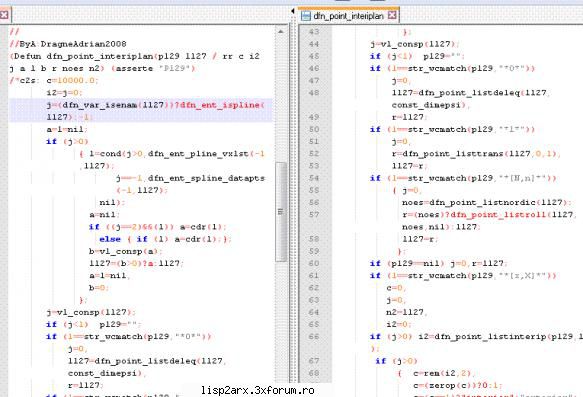Click the b=vl_consp(a) line
The width and height of the screenshot is (583, 397).
[125, 251]
